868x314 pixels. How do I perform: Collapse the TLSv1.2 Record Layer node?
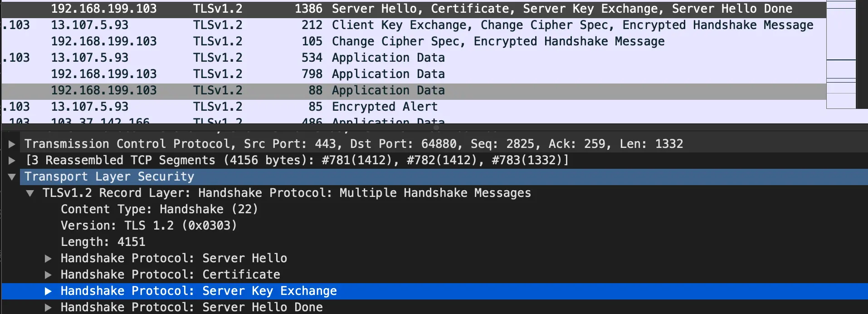pos(30,193)
